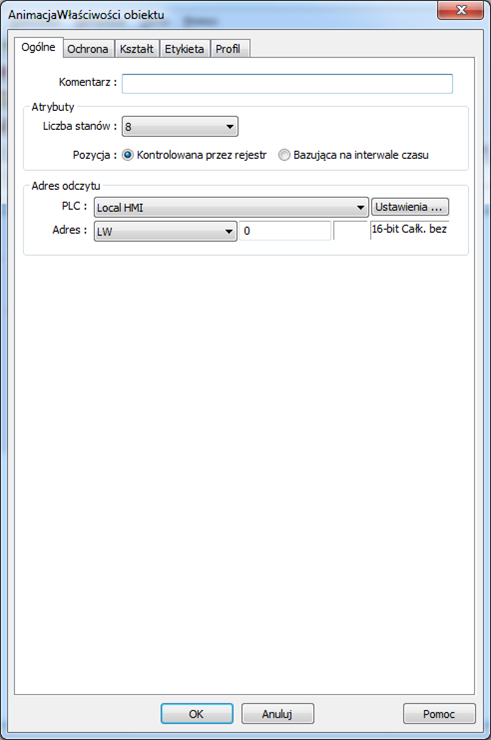Expand the Adres LW type dropdown

pos(165,231)
